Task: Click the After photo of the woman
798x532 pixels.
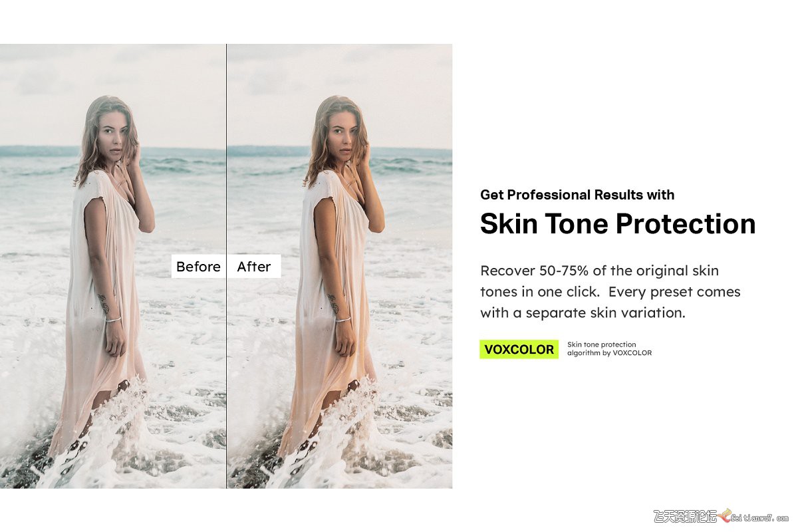Action: (x=340, y=266)
